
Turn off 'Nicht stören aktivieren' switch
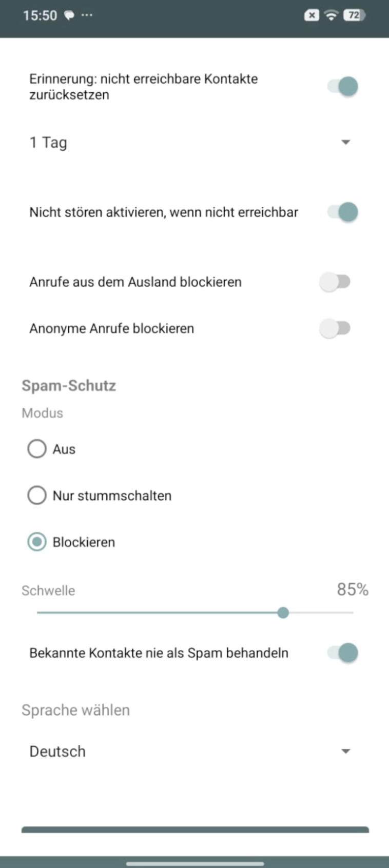[x=343, y=212]
